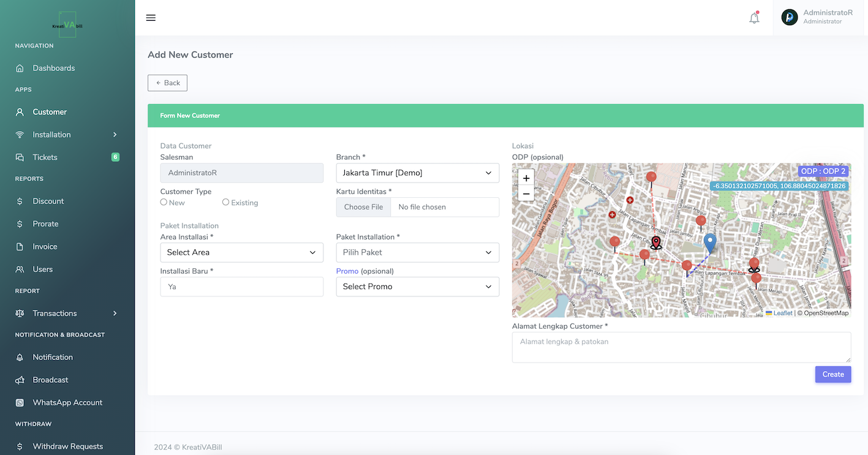The height and width of the screenshot is (455, 868).
Task: Open Tickets in the sidebar
Action: (x=45, y=157)
